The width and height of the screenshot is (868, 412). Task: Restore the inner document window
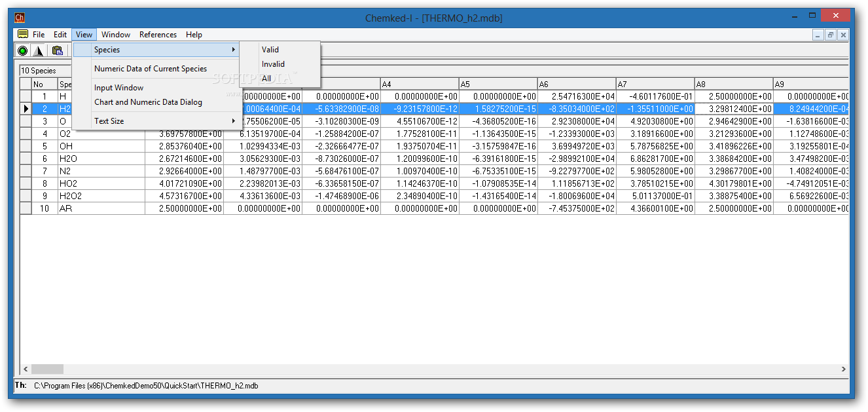coord(831,35)
